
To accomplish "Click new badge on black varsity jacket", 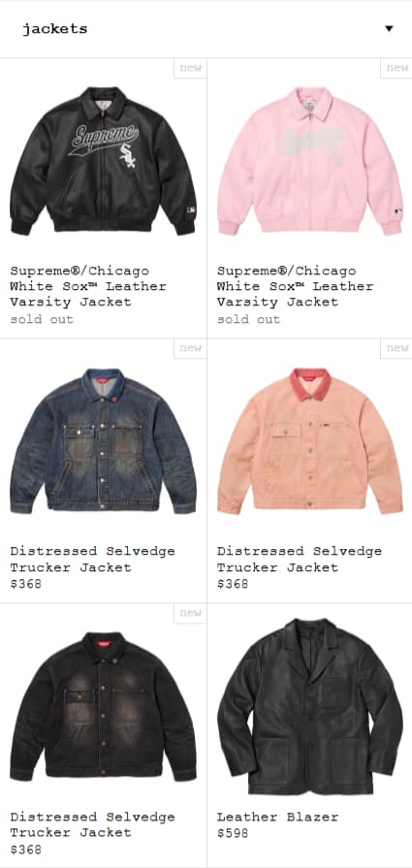I will tap(190, 68).
